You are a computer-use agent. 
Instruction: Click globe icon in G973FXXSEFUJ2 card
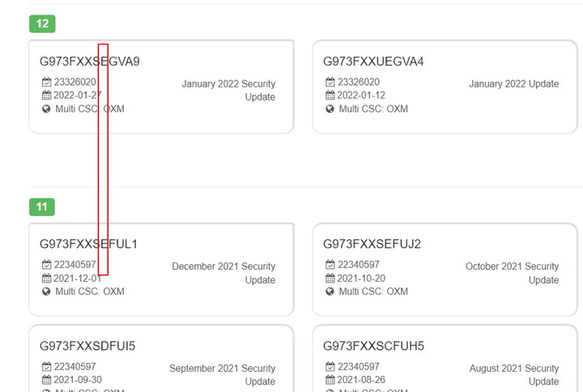pyautogui.click(x=330, y=292)
